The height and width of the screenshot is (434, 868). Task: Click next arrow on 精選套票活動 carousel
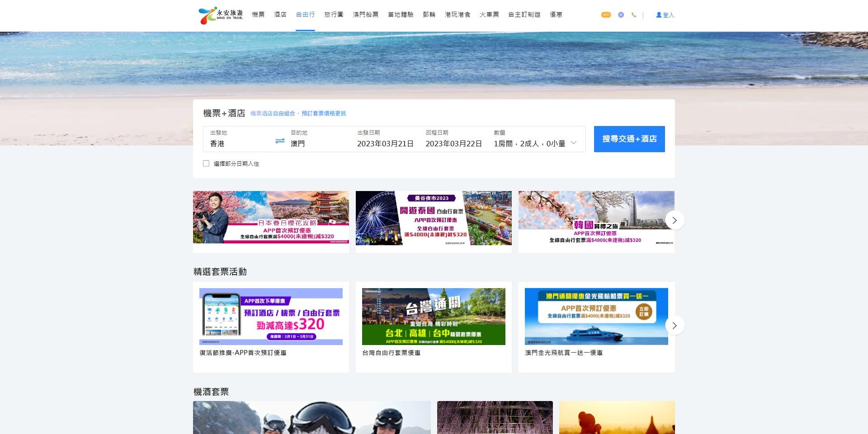pos(674,325)
